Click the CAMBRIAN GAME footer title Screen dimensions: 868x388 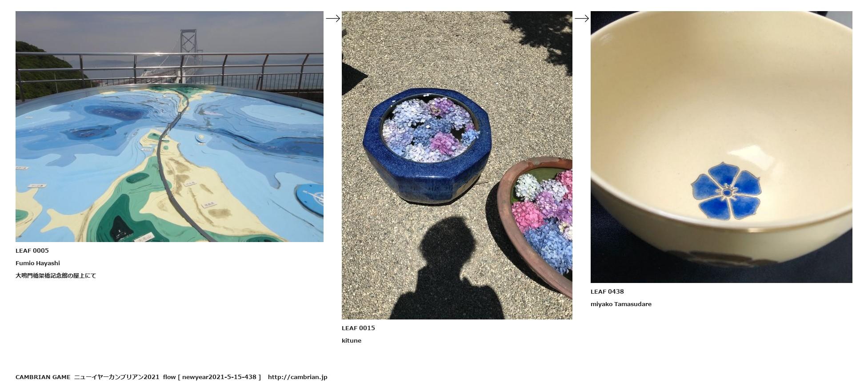click(43, 377)
